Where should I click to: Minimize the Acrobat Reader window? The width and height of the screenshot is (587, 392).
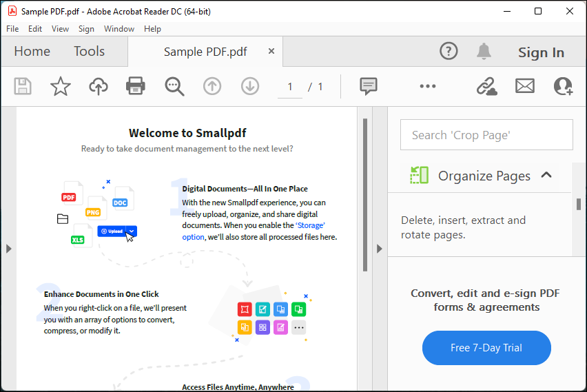pyautogui.click(x=507, y=11)
